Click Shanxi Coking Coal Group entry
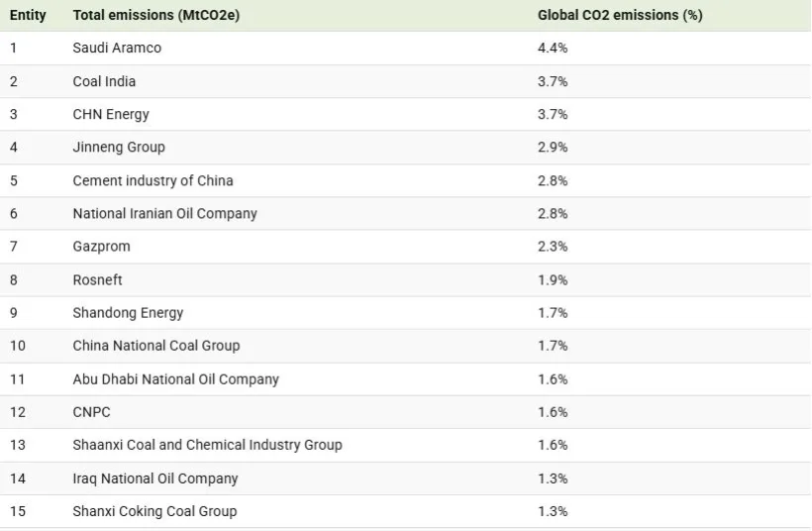Image resolution: width=812 pixels, height=531 pixels. coord(154,511)
